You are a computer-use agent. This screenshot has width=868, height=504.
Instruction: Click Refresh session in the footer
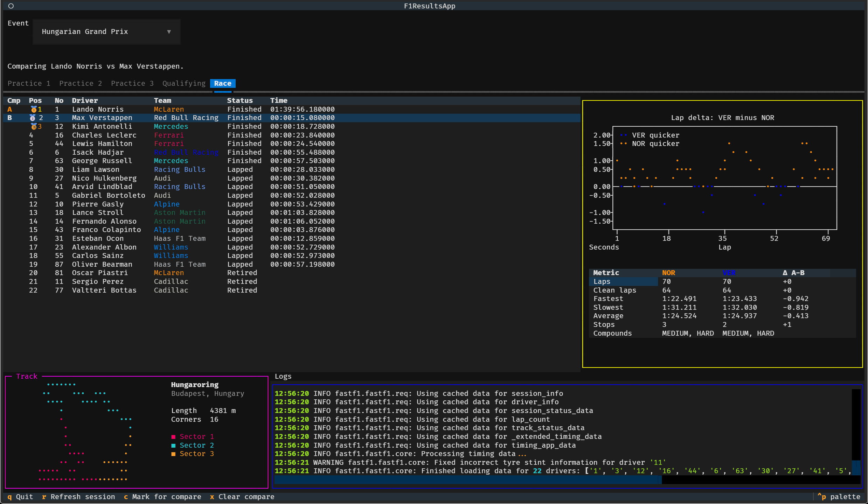point(78,497)
